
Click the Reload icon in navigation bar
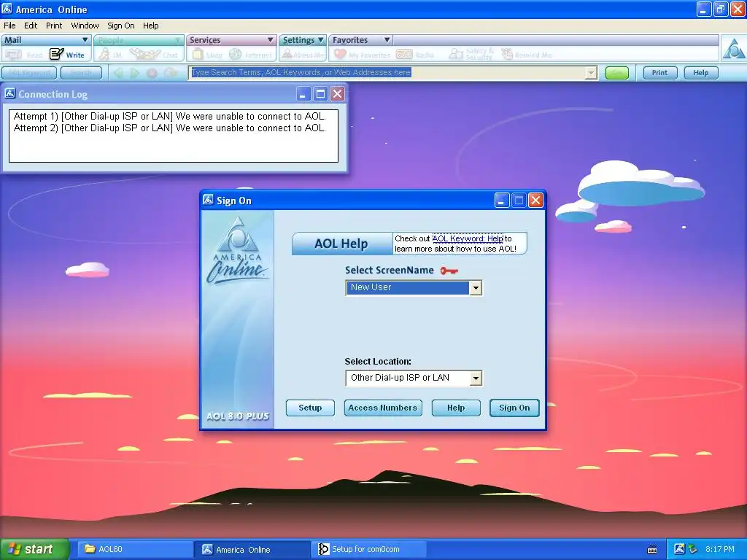(x=170, y=73)
